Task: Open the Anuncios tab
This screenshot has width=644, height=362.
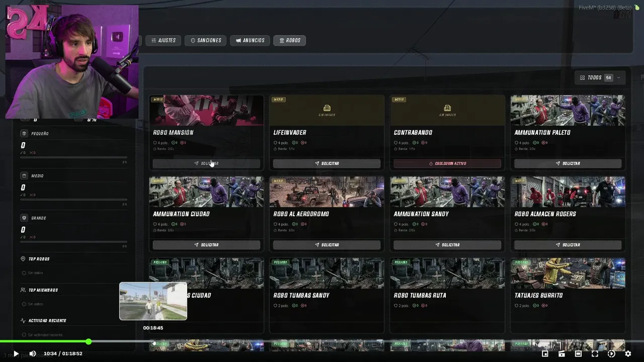Action: click(x=250, y=40)
